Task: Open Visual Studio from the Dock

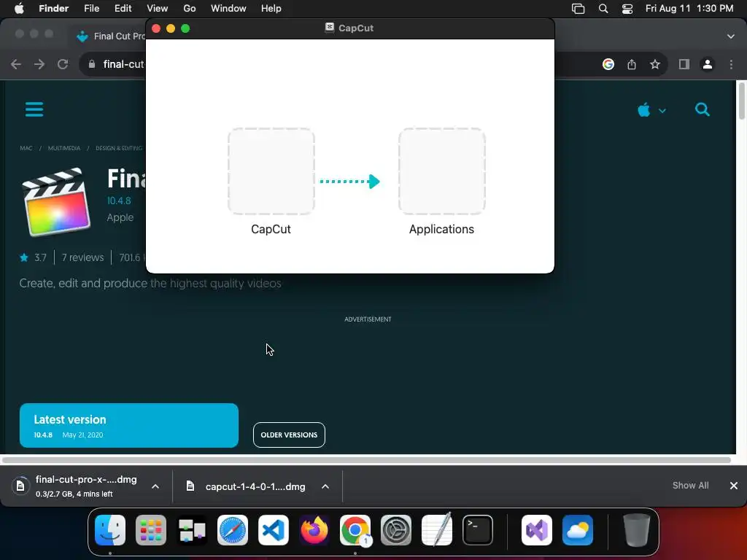Action: coord(537,530)
